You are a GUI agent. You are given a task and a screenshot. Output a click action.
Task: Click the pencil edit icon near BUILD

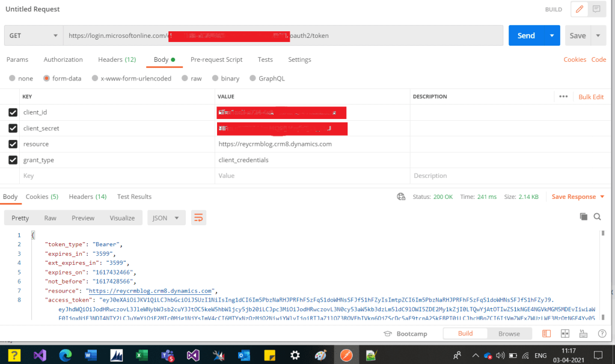[579, 10]
